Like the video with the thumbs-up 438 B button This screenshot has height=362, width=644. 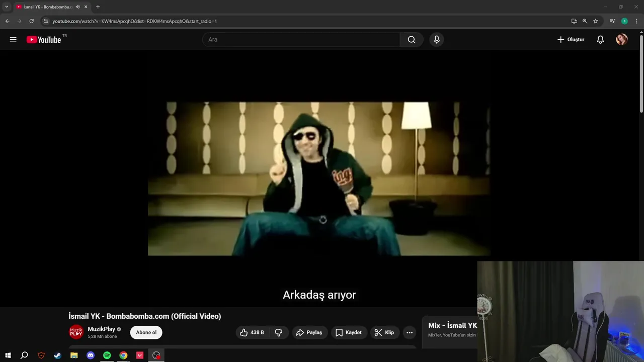(253, 332)
